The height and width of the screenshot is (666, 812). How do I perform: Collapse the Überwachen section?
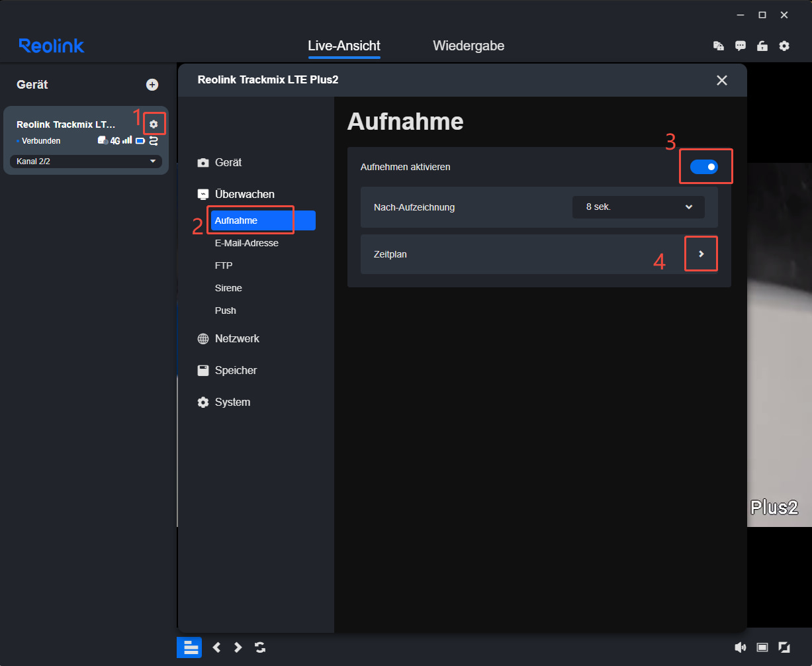coord(245,194)
